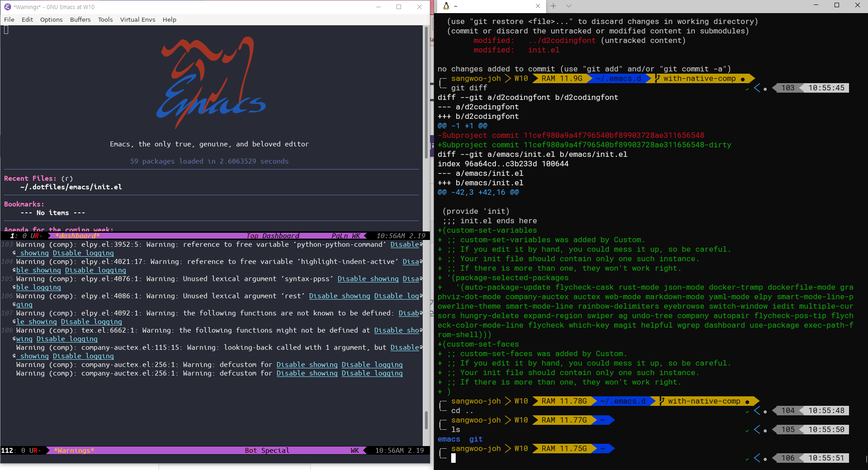Expand the terminal tab dropdown chevron
This screenshot has width=868, height=470.
tap(569, 6)
